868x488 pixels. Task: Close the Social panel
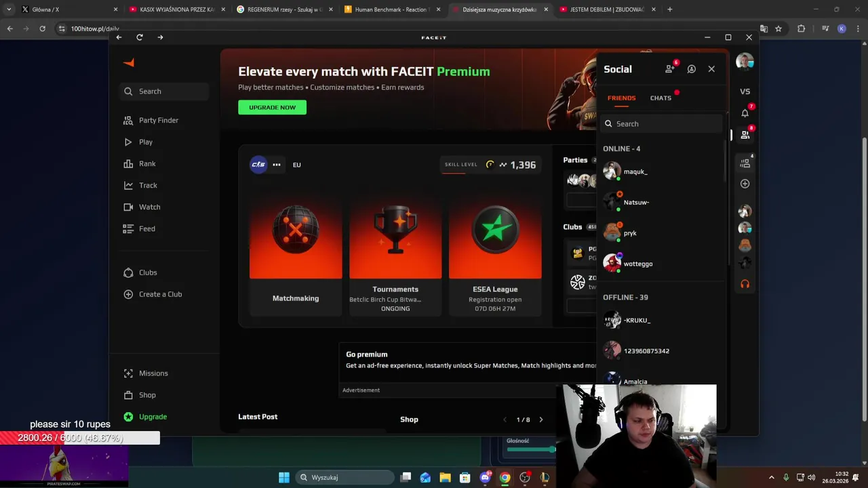(x=711, y=69)
